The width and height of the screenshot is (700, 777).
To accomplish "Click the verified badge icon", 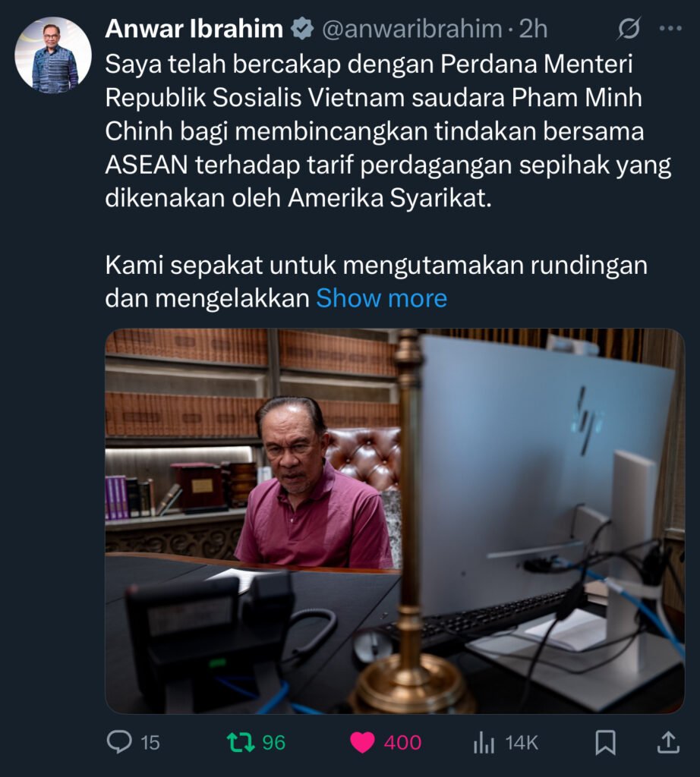I will pos(302,29).
